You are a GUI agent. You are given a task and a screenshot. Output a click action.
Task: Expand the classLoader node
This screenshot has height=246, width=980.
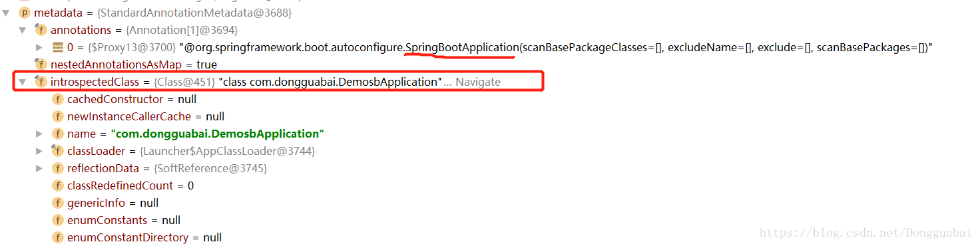click(x=40, y=151)
